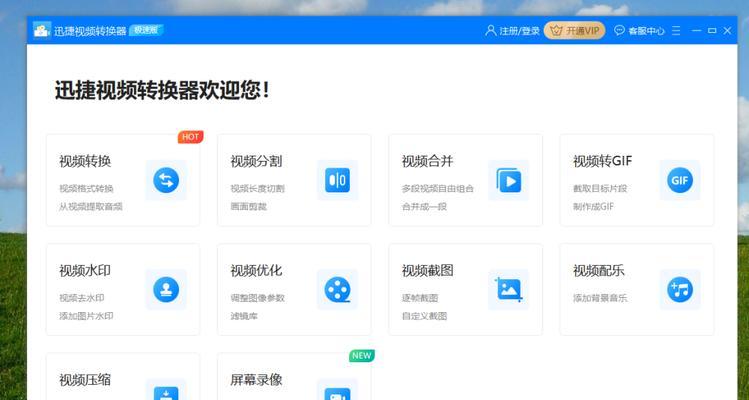The height and width of the screenshot is (400, 749).
Task: Choose the 视频压缩 card title
Action: point(85,380)
